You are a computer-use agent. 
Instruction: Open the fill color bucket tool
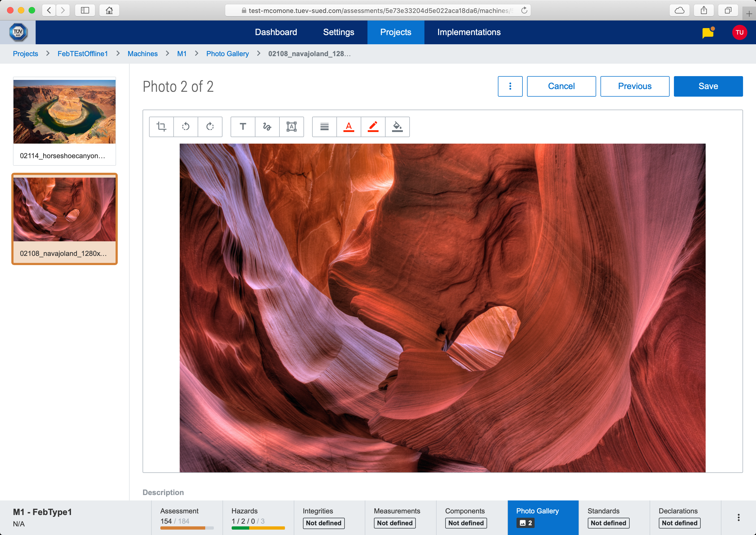tap(397, 127)
